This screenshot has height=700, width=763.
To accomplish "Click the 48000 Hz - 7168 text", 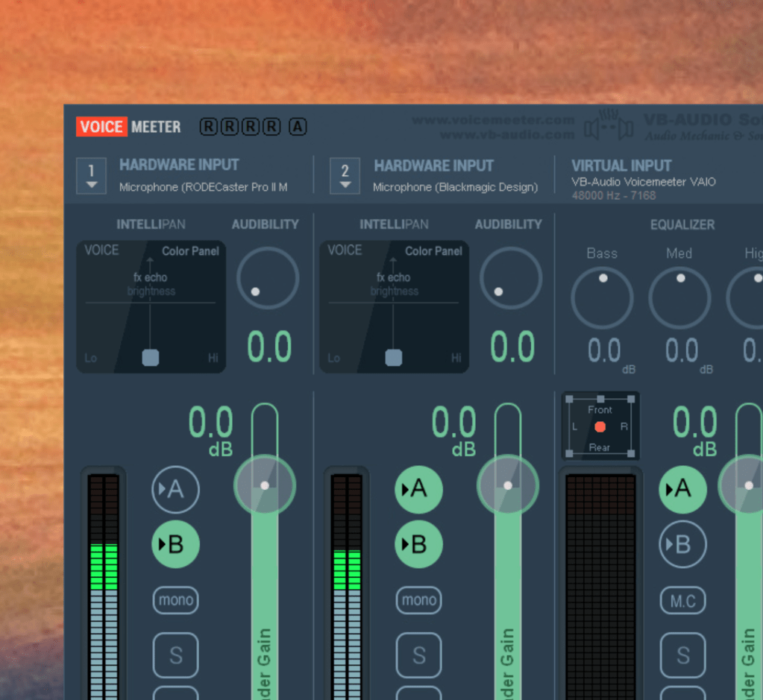I will tap(614, 195).
